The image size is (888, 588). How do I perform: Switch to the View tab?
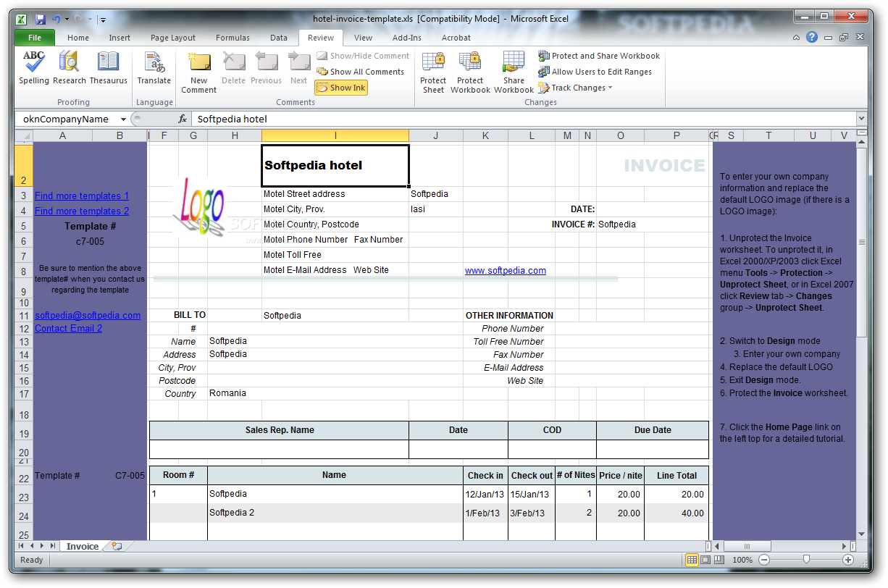(x=363, y=38)
